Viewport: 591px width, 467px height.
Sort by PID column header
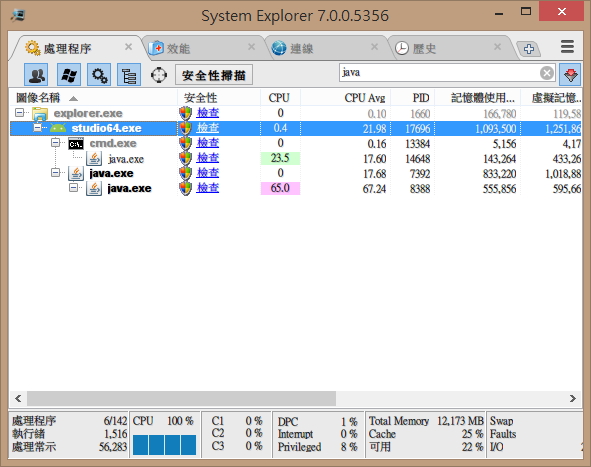[413, 98]
